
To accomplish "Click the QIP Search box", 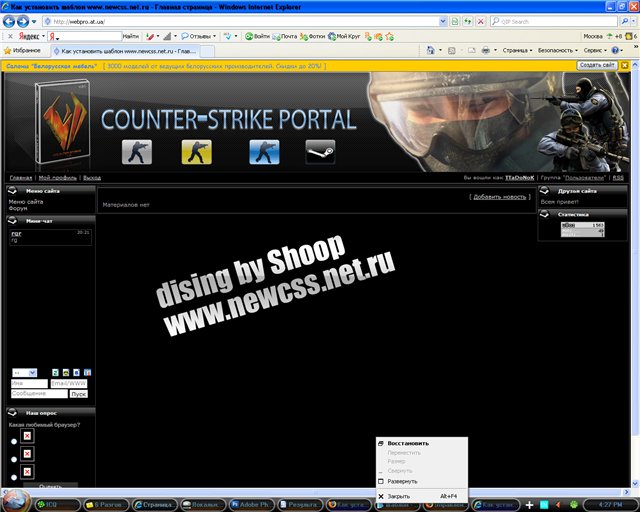I will pos(555,22).
